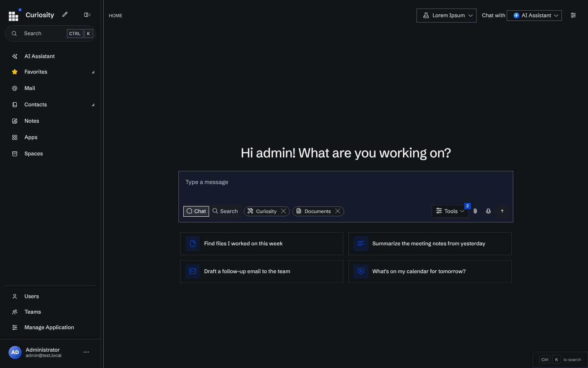Open the Tools dropdown
Screen dimensions: 588x368
coord(450,211)
